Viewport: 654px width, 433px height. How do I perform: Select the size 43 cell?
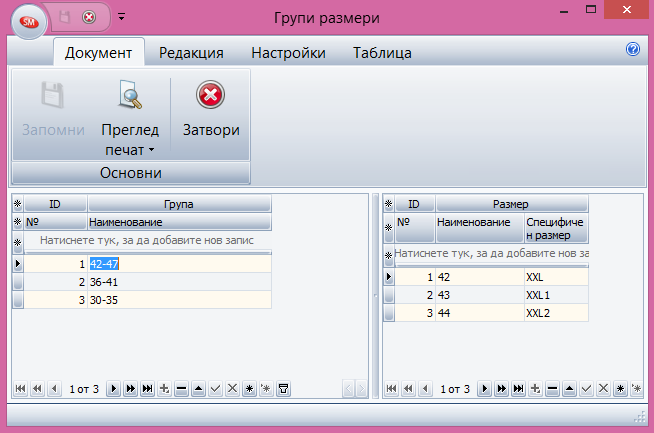coord(479,295)
